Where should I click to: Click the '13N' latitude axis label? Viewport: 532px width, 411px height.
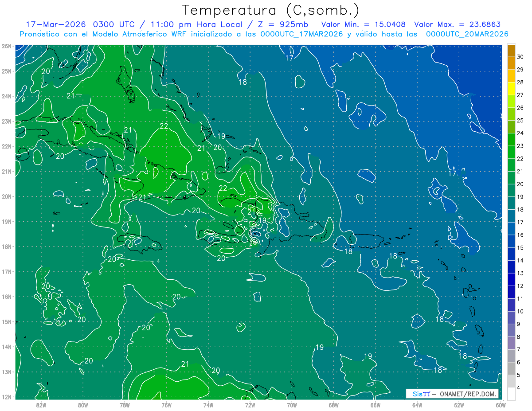coord(6,372)
